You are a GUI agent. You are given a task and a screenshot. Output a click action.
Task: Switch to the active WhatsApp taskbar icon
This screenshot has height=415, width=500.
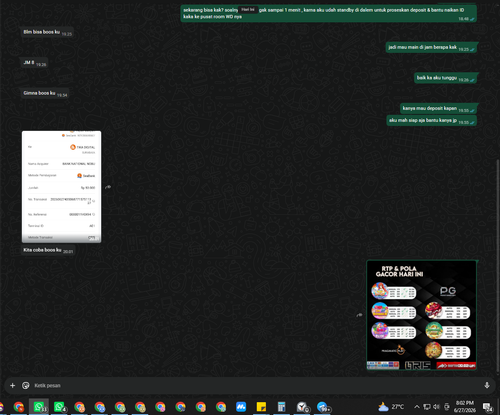(x=39, y=407)
